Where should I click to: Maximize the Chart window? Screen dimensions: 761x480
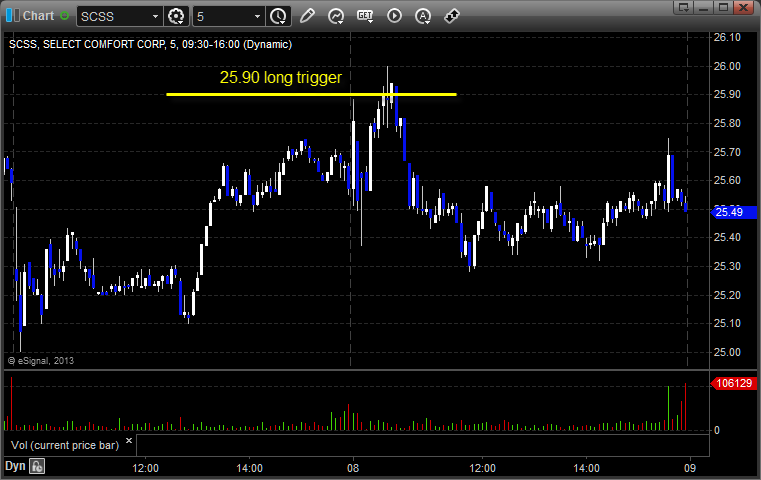pyautogui.click(x=723, y=7)
